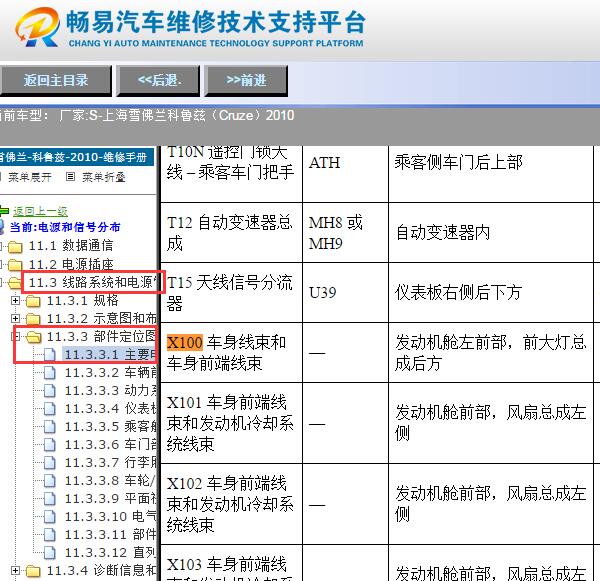This screenshot has height=581, width=600.
Task: Select tree item 11.3.2 示意图和布
Action: pyautogui.click(x=101, y=318)
